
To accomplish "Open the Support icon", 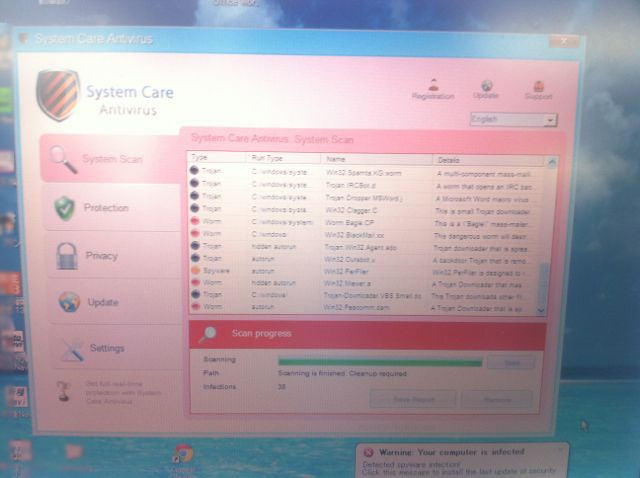I will 538,85.
